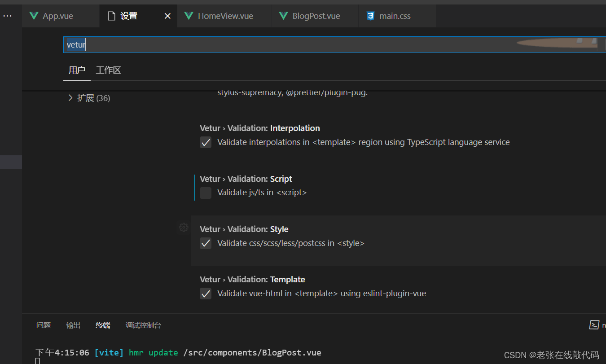Viewport: 606px width, 364px height.
Task: Click the Vetur › Validation: Interpolation title
Action: 260,128
